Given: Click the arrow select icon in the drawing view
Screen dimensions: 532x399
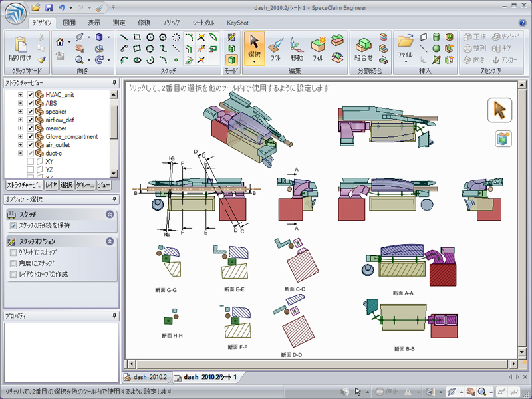Looking at the screenshot, I should (499, 110).
